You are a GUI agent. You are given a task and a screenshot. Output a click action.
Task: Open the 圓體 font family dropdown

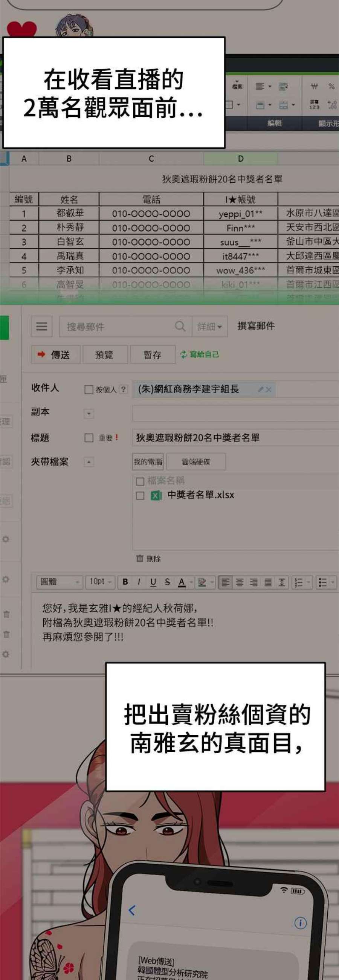coord(60,582)
